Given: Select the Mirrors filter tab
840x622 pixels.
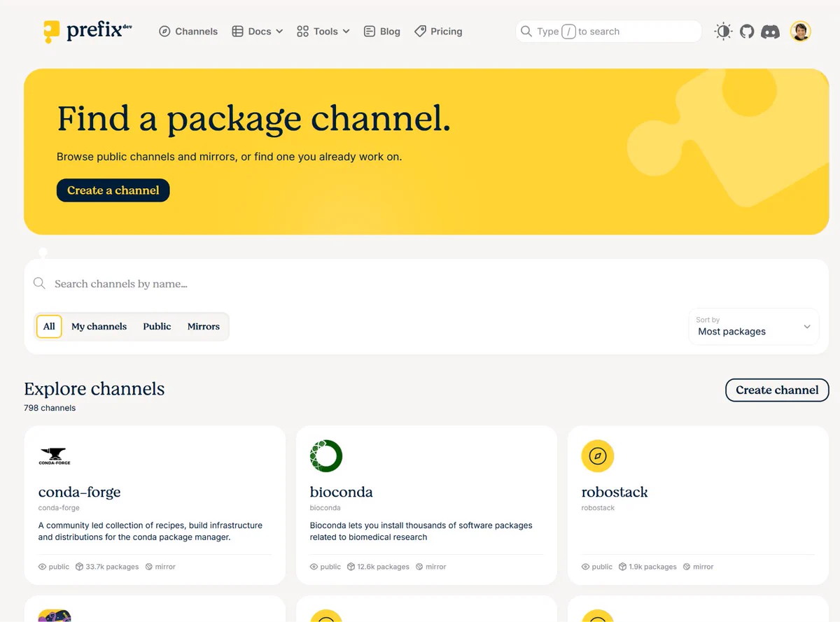Looking at the screenshot, I should click(x=204, y=327).
